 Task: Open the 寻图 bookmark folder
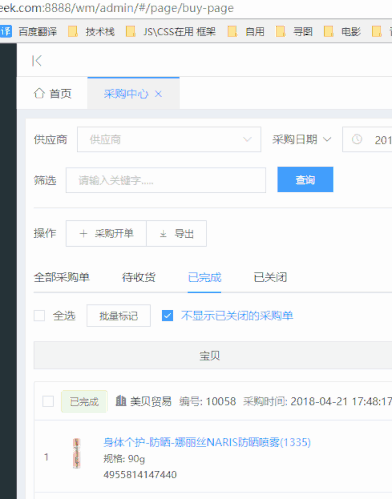(x=294, y=32)
